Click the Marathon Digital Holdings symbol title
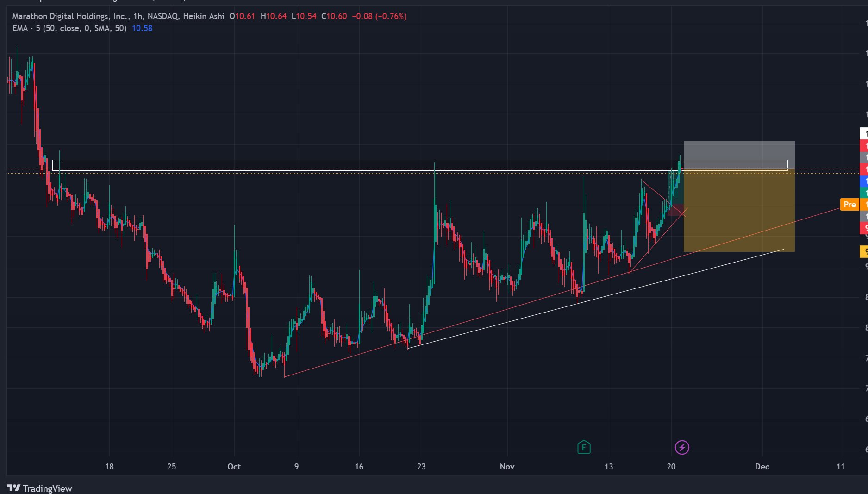 click(70, 16)
